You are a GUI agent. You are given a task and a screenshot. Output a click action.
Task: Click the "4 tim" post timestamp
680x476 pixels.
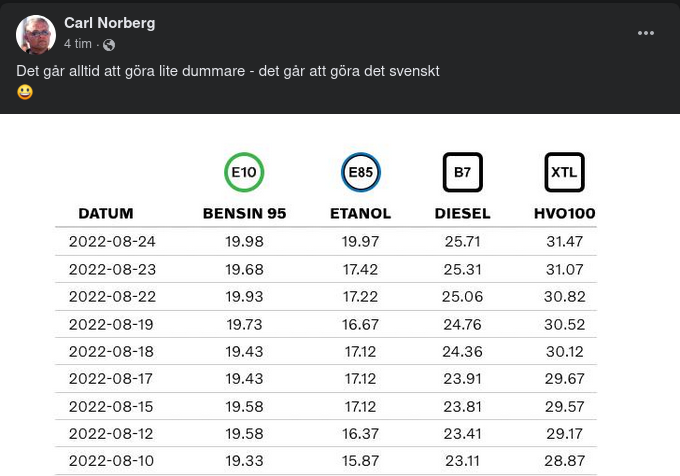coord(78,44)
